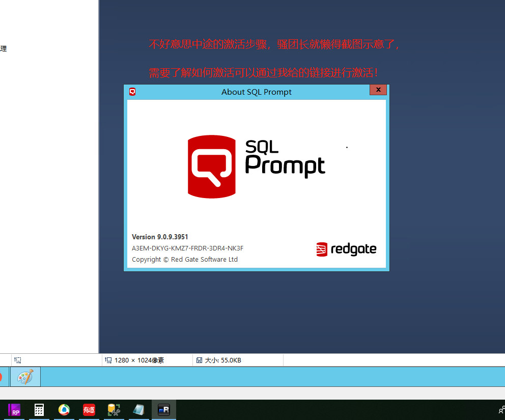Screen dimensions: 505x420
Task: Click the selection size icon in status bar
Action: click(x=18, y=360)
